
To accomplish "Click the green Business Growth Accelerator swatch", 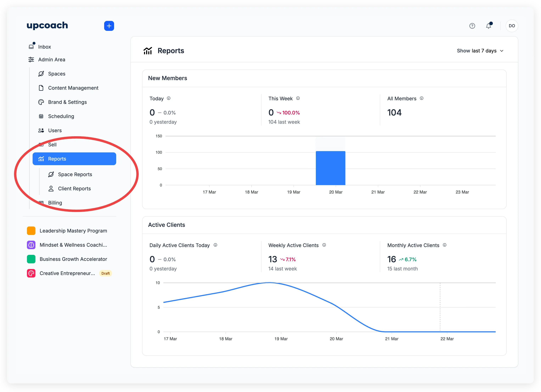I will point(31,259).
